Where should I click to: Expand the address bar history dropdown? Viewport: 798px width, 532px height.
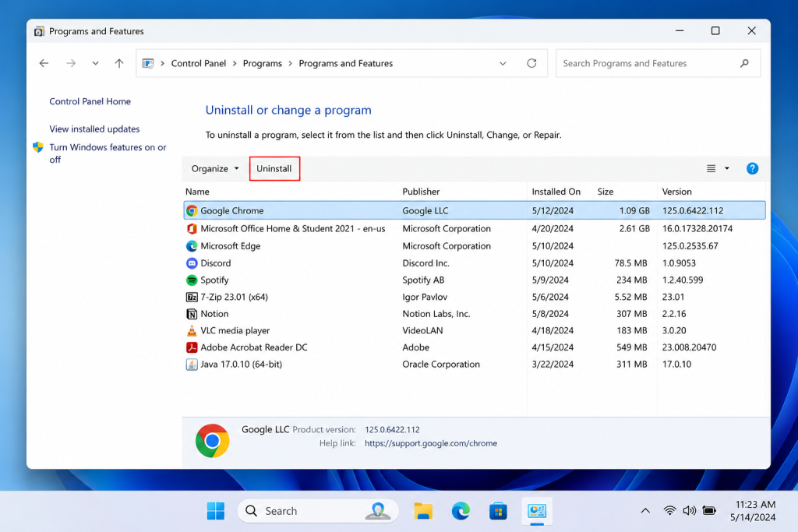point(503,64)
